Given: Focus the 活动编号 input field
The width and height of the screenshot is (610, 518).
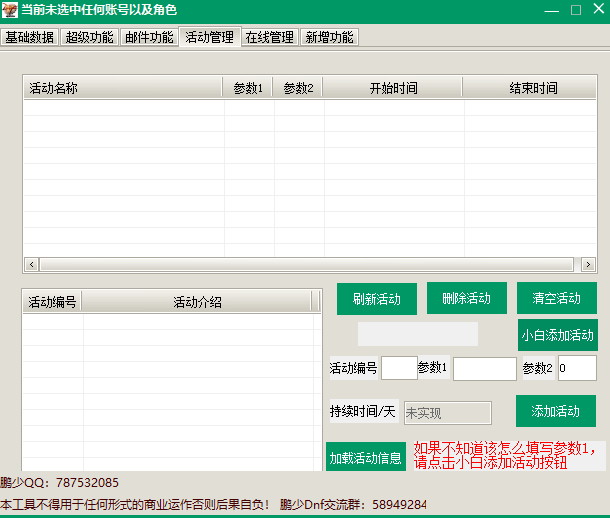Looking at the screenshot, I should [x=399, y=368].
